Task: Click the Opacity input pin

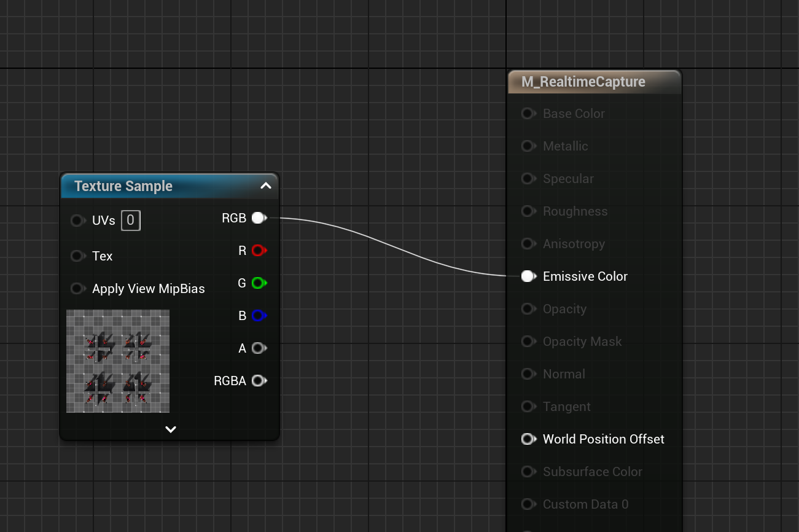Action: point(528,309)
